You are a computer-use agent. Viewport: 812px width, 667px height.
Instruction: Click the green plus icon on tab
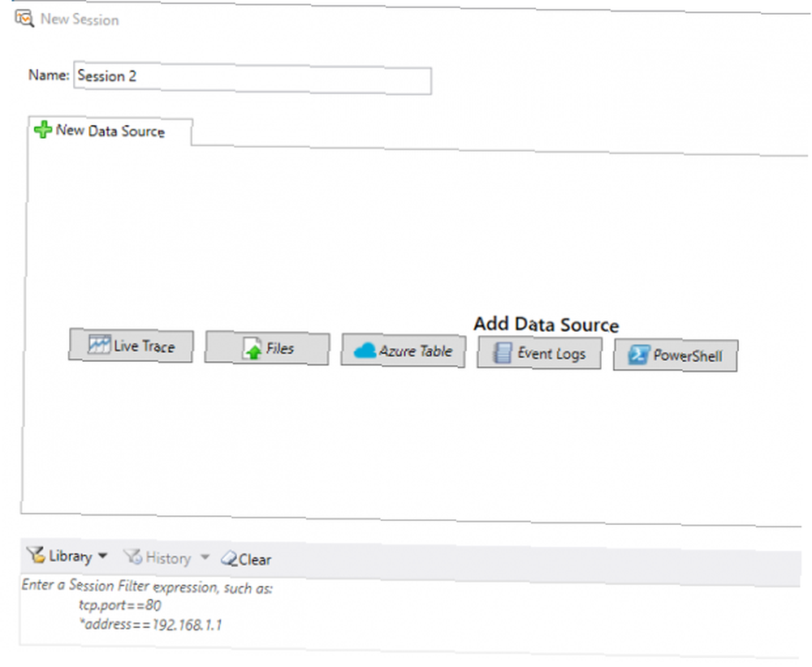click(42, 129)
